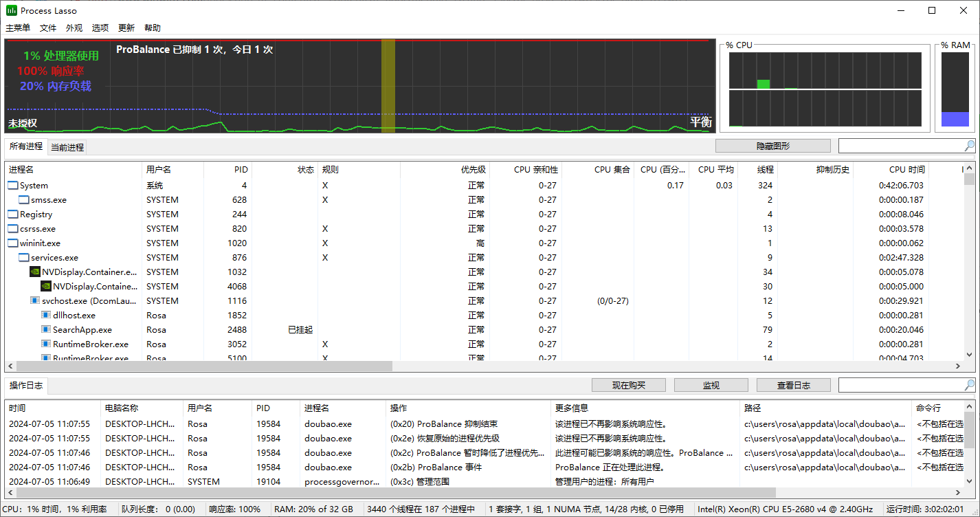Viewport: 980px width, 517px height.
Task: Sort by the CPU 时间 column header
Action: [x=890, y=170]
